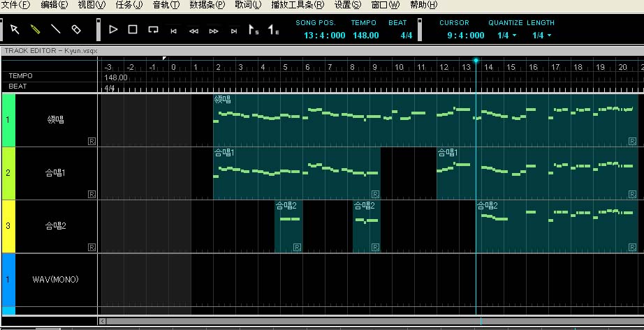644x330 pixels.
Task: Select the WAV(MONO) track header
Action: click(55, 280)
